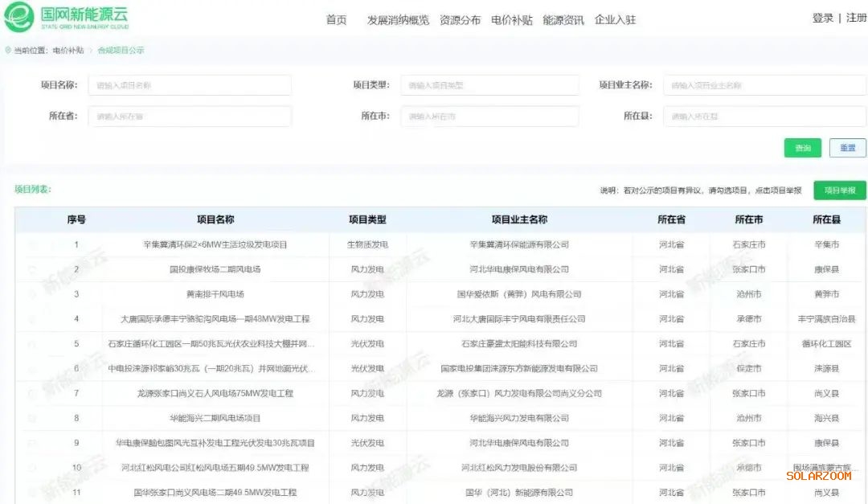
Task: Click the location pin icon in breadcrumb
Action: click(x=8, y=51)
